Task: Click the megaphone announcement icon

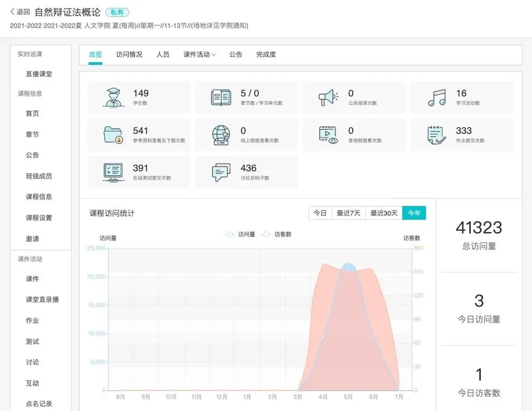Action: (x=328, y=98)
